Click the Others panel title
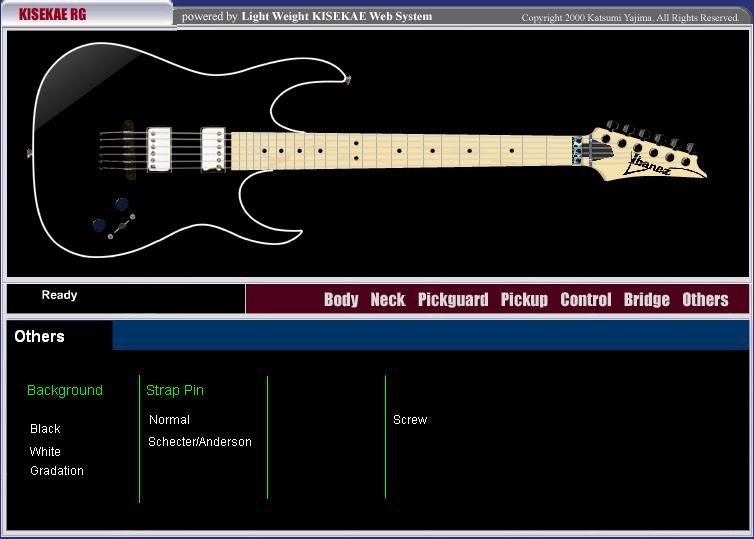The image size is (754, 539). [x=39, y=336]
